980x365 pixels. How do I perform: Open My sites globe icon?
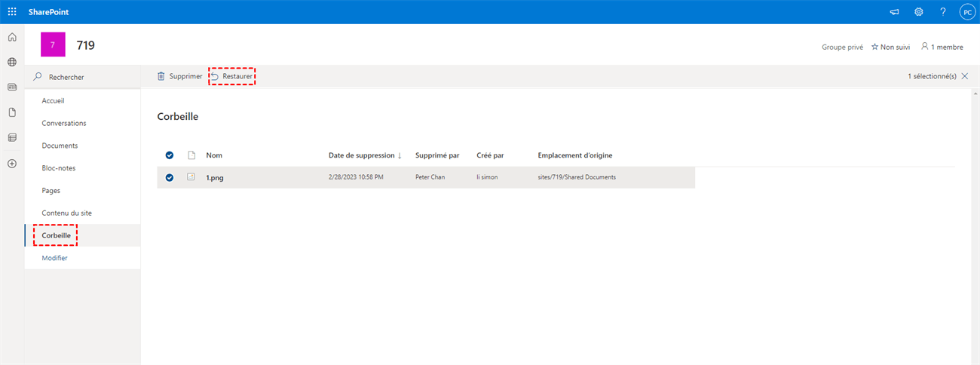pos(12,63)
